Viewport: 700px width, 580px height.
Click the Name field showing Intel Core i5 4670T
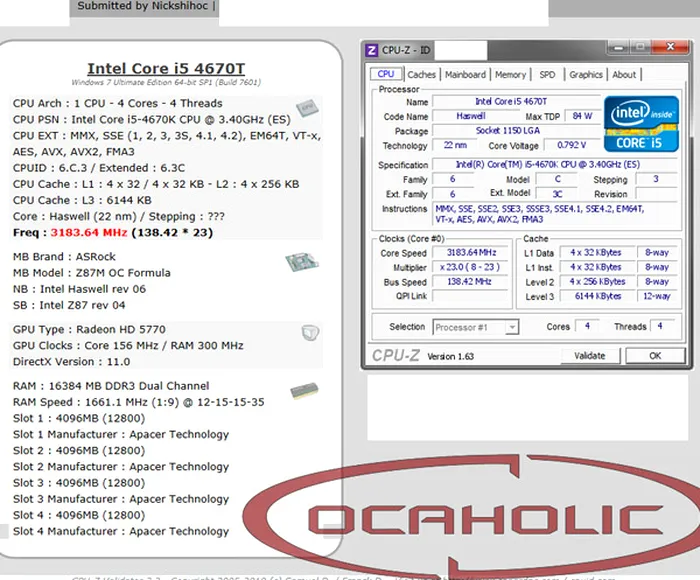click(x=517, y=102)
